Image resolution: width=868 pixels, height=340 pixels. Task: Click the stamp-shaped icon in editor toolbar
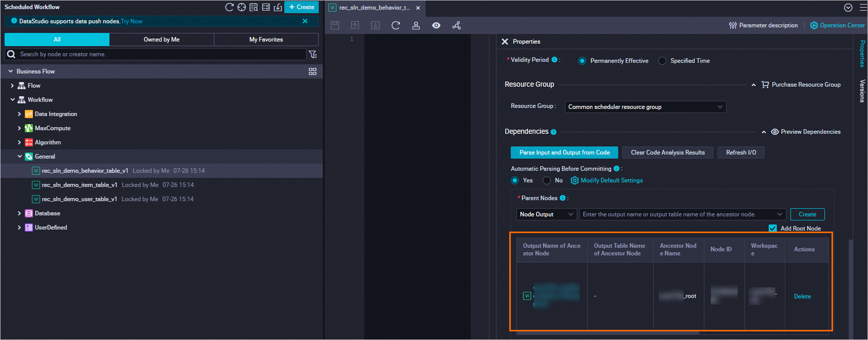(416, 25)
